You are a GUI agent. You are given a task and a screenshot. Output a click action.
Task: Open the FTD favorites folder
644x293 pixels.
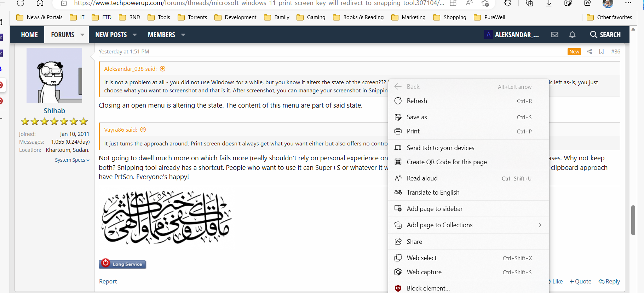coord(102,17)
